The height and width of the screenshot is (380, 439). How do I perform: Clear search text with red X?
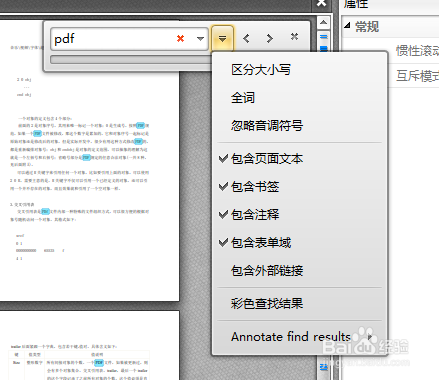click(x=180, y=39)
